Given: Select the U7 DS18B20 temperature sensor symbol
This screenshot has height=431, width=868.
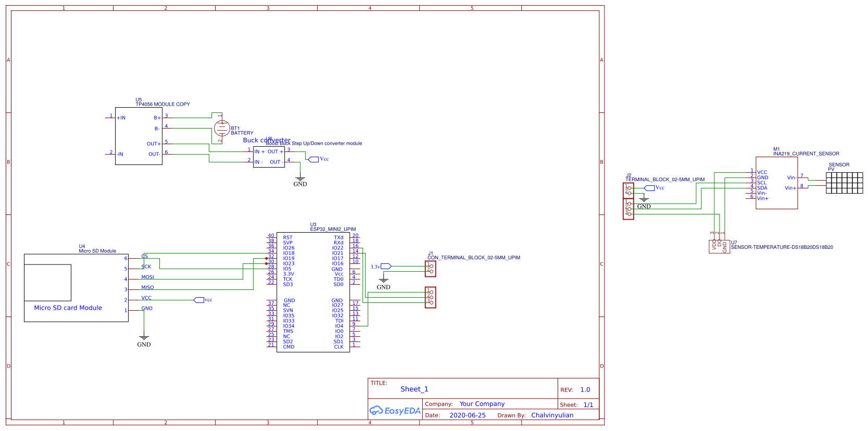Looking at the screenshot, I should point(719,246).
